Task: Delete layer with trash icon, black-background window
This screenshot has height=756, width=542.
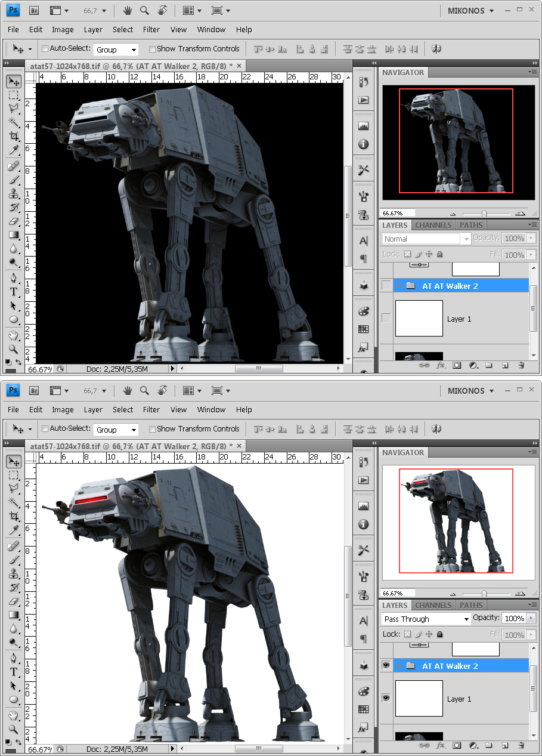Action: click(521, 365)
